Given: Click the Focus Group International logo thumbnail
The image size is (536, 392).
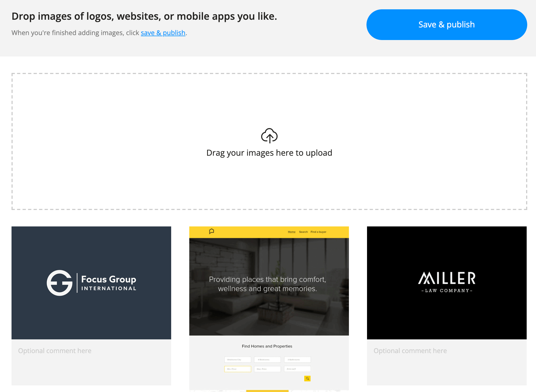Looking at the screenshot, I should coord(91,283).
